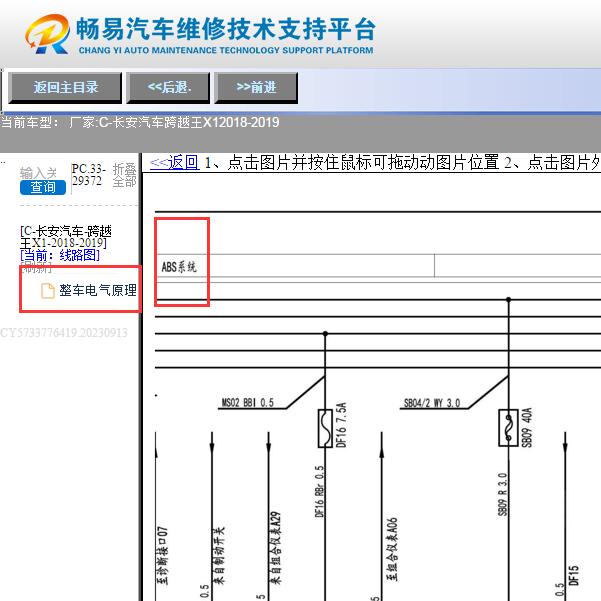Click the SB09 R 3.0 wire label
Image resolution: width=601 pixels, height=601 pixels.
503,494
